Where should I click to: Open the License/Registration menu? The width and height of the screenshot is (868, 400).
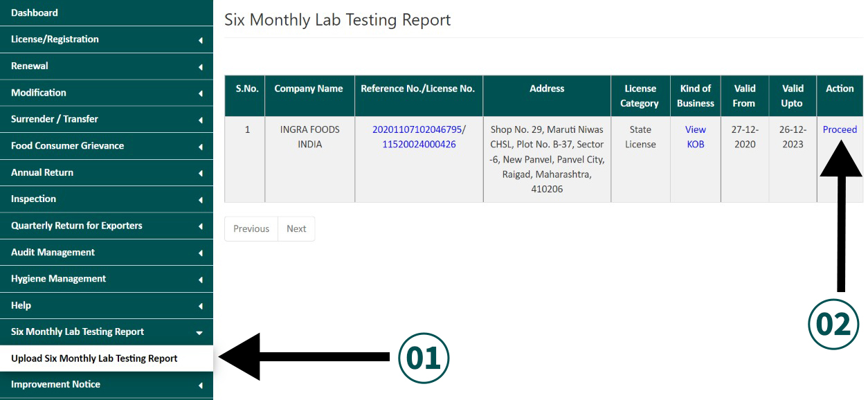[x=107, y=39]
